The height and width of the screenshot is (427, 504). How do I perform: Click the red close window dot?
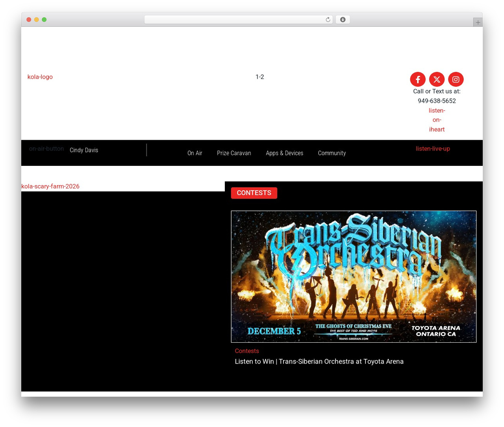click(x=29, y=20)
